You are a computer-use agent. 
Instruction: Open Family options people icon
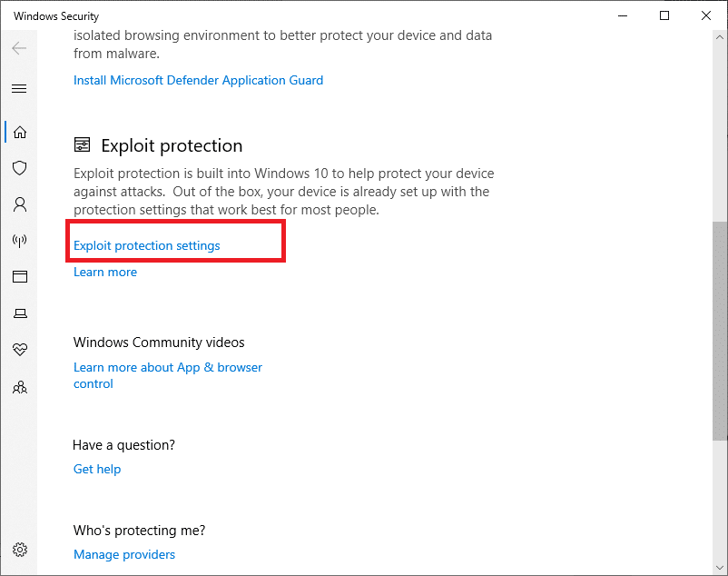click(x=19, y=387)
